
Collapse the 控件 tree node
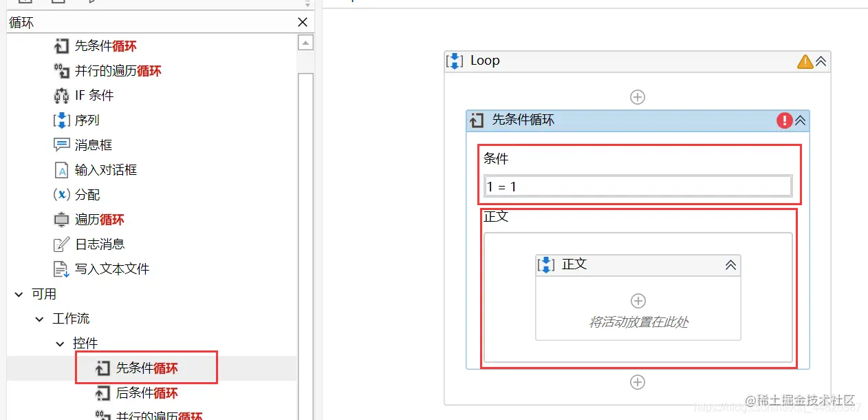pyautogui.click(x=60, y=344)
